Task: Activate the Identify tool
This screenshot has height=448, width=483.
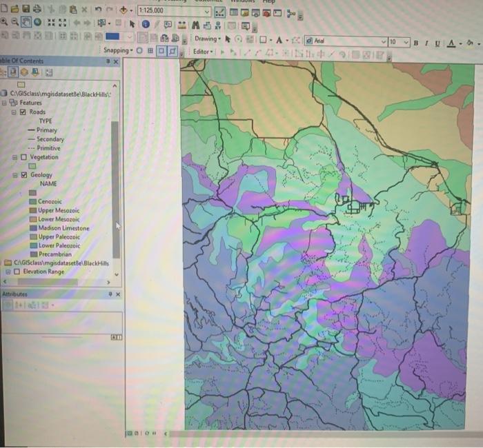Action: (146, 24)
